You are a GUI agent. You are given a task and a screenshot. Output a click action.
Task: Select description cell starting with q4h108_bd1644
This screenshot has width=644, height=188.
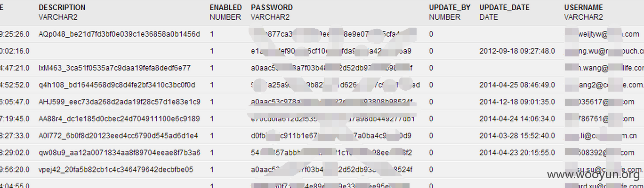point(117,85)
